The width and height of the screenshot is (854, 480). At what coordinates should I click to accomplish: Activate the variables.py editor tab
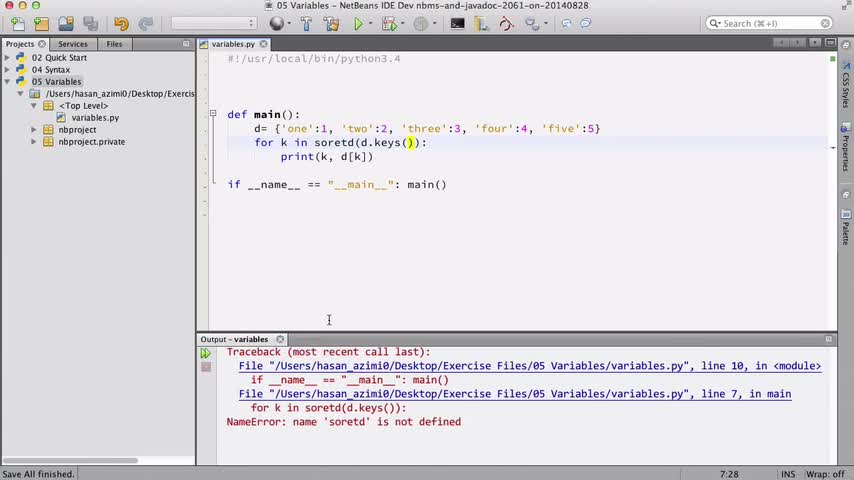[x=233, y=44]
